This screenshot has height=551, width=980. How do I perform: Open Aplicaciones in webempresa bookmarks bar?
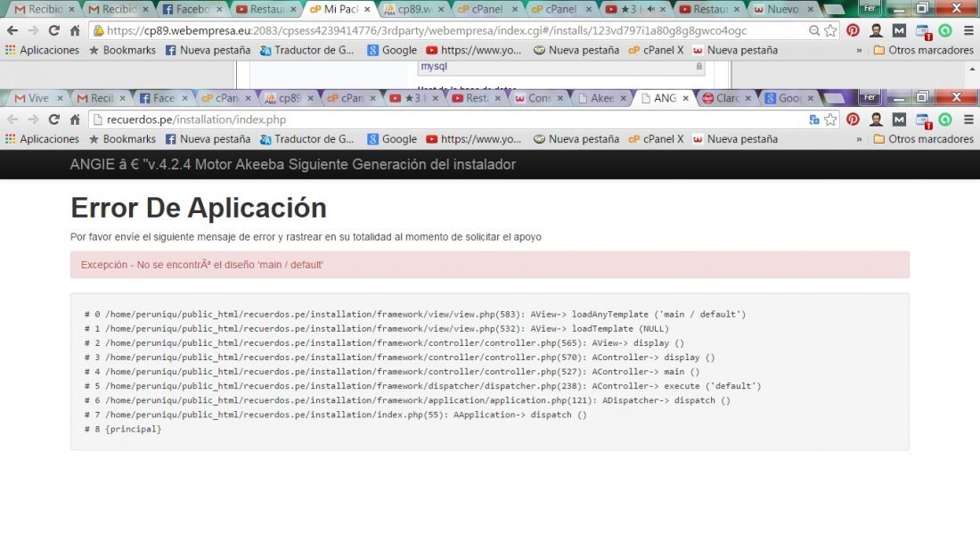point(42,50)
